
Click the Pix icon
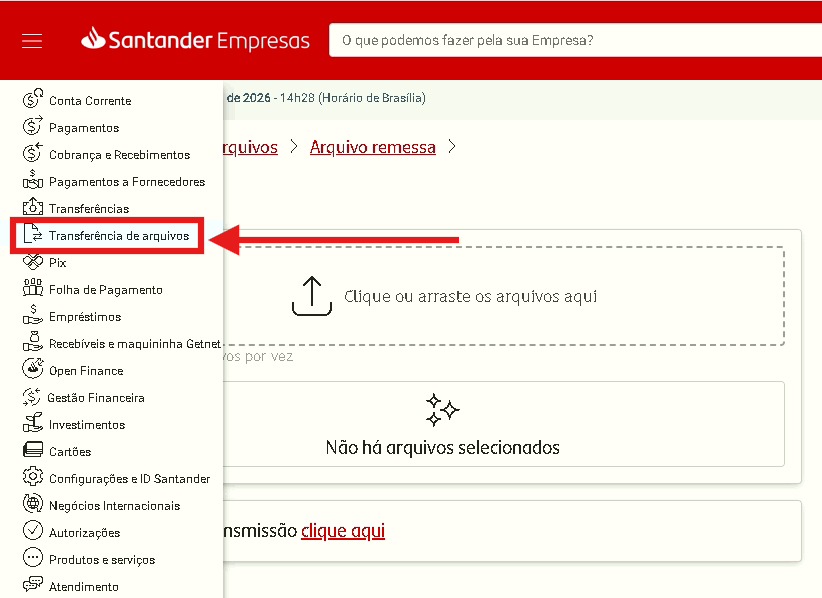[33, 261]
